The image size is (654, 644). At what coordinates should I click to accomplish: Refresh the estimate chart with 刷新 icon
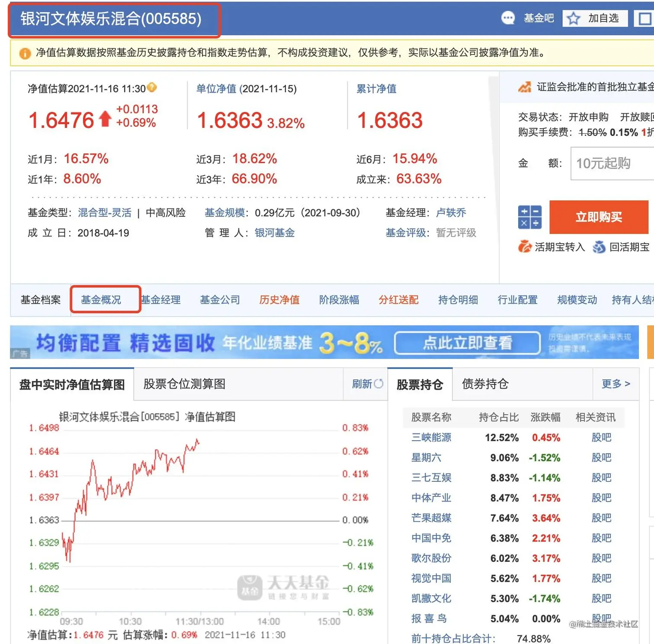378,384
